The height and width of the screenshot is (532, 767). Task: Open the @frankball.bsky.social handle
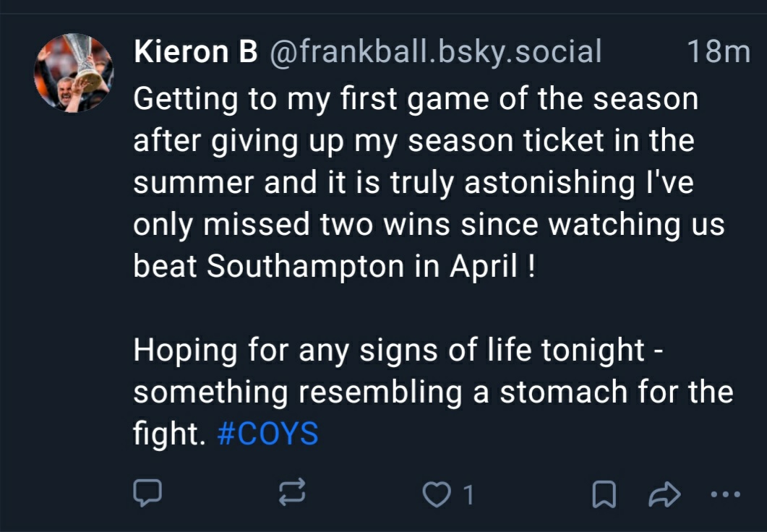(435, 52)
